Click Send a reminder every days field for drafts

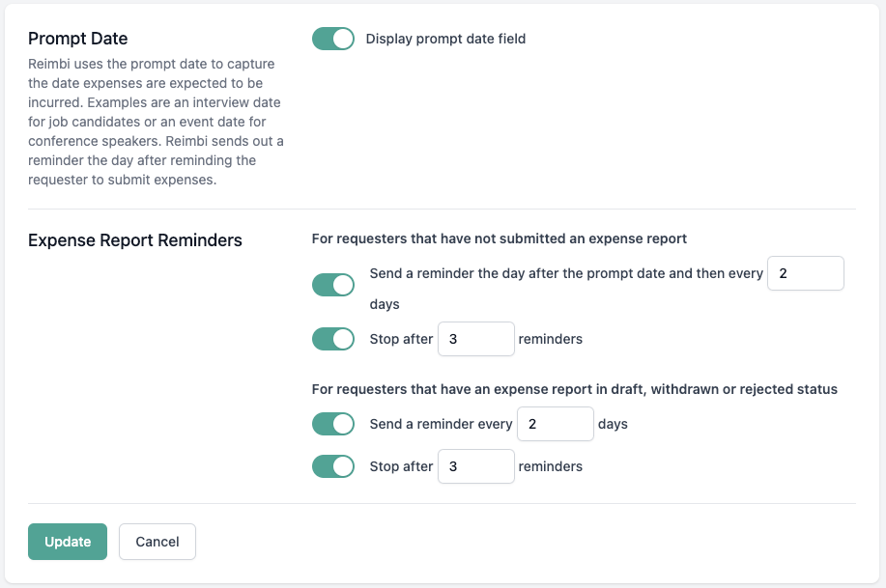pyautogui.click(x=555, y=424)
